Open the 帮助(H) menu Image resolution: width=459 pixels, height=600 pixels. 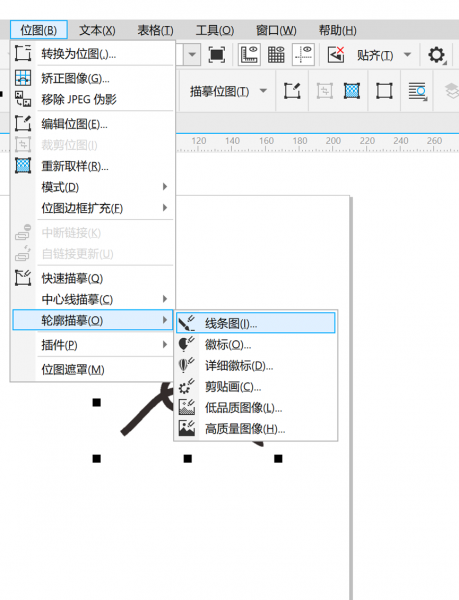(x=337, y=30)
